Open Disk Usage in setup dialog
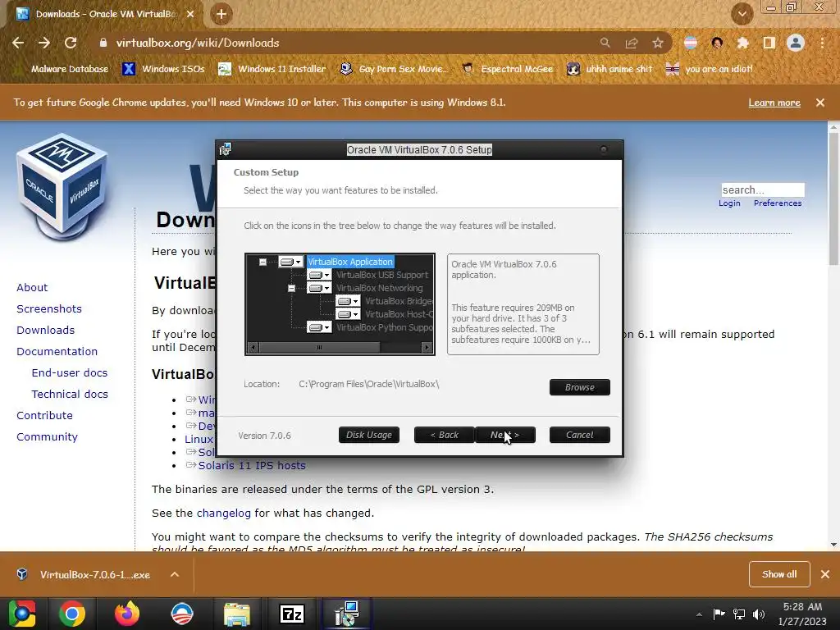This screenshot has height=630, width=840. 368,435
